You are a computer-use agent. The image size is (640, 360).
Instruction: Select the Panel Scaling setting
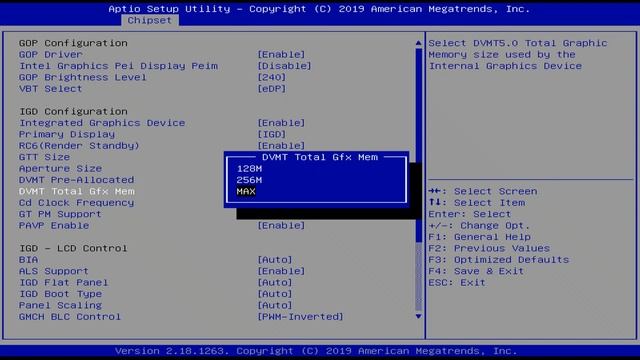[60, 305]
